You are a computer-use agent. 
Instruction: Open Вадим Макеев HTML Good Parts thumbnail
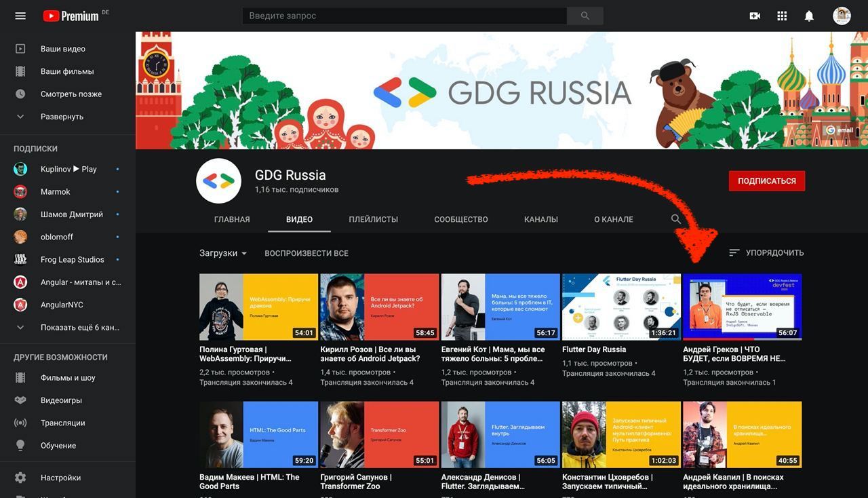point(258,435)
